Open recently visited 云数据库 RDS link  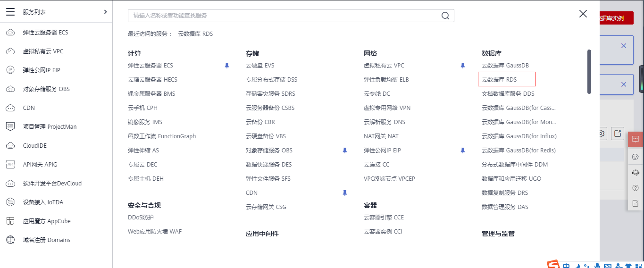195,34
